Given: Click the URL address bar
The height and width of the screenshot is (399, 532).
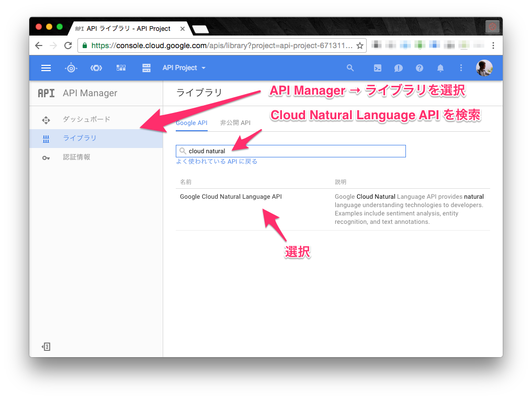Looking at the screenshot, I should pyautogui.click(x=222, y=45).
